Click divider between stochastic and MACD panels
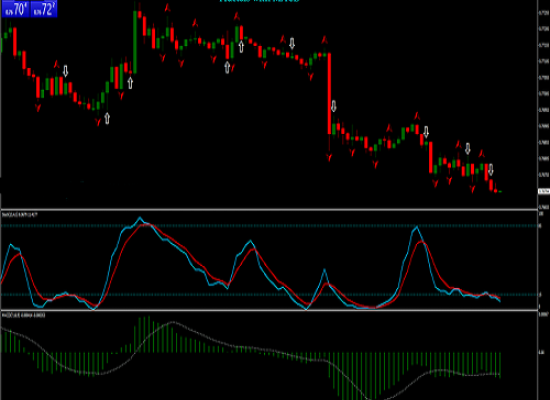Image resolution: width=550 pixels, height=400 pixels. pyautogui.click(x=269, y=310)
